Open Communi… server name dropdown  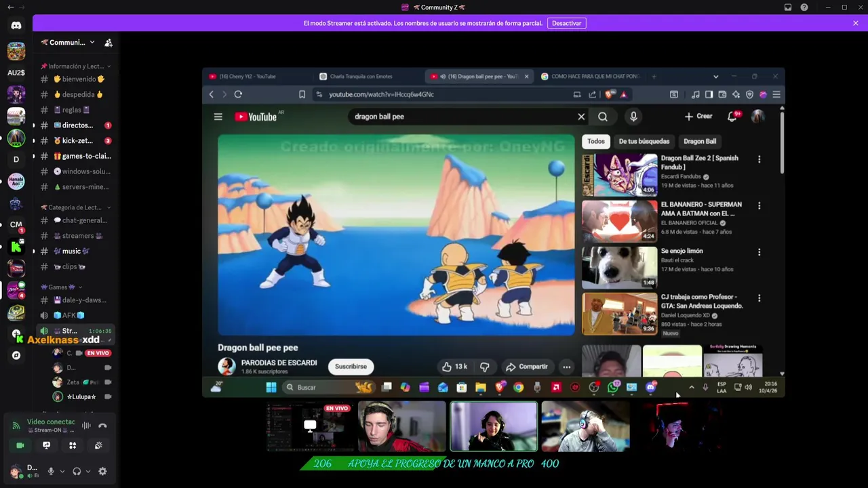coord(92,43)
